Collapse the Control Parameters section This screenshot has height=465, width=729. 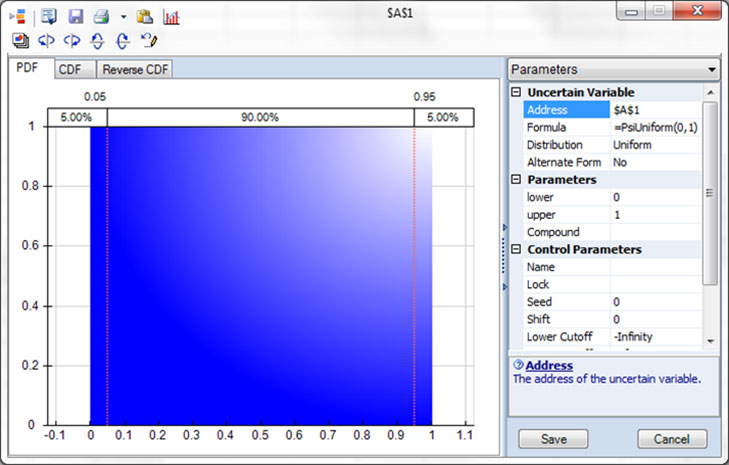point(516,250)
